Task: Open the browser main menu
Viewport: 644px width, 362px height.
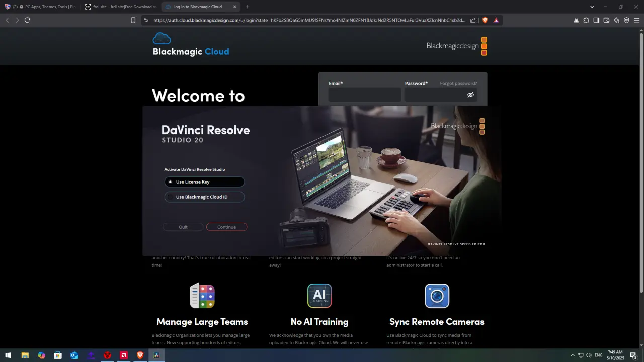Action: coord(636,20)
